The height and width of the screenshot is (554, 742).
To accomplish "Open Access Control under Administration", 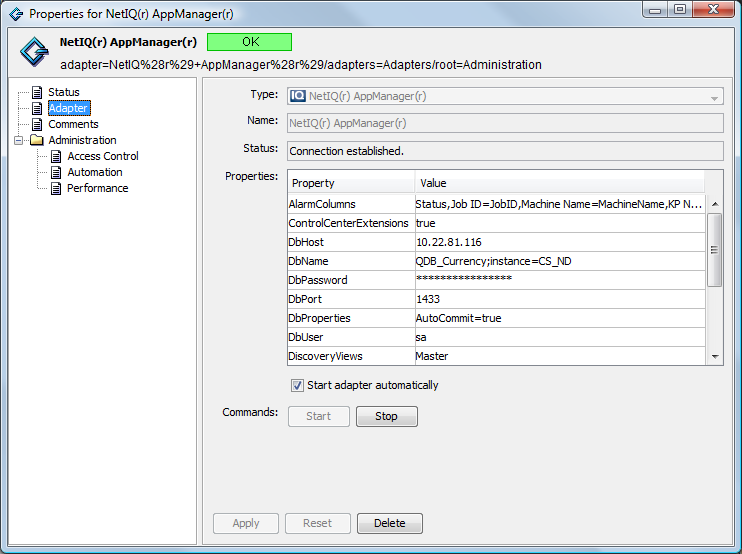I will 103,157.
